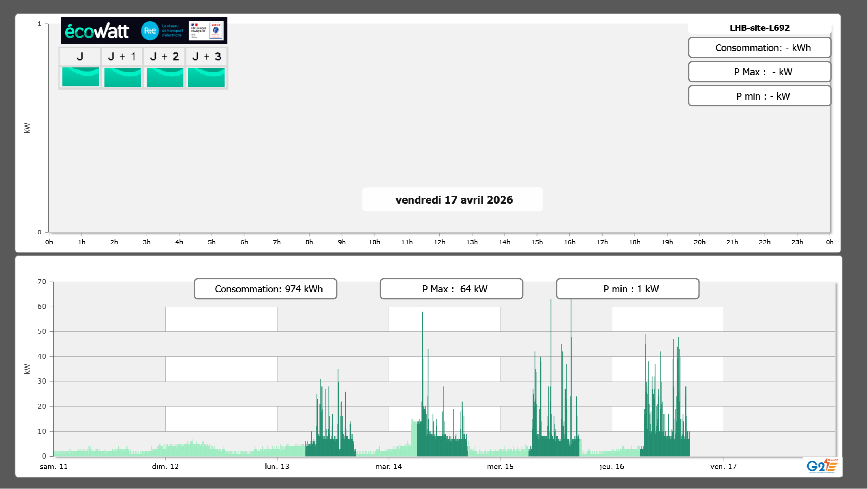Click the daily Consommation: - kWh box
This screenshot has height=489, width=868.
pos(759,48)
